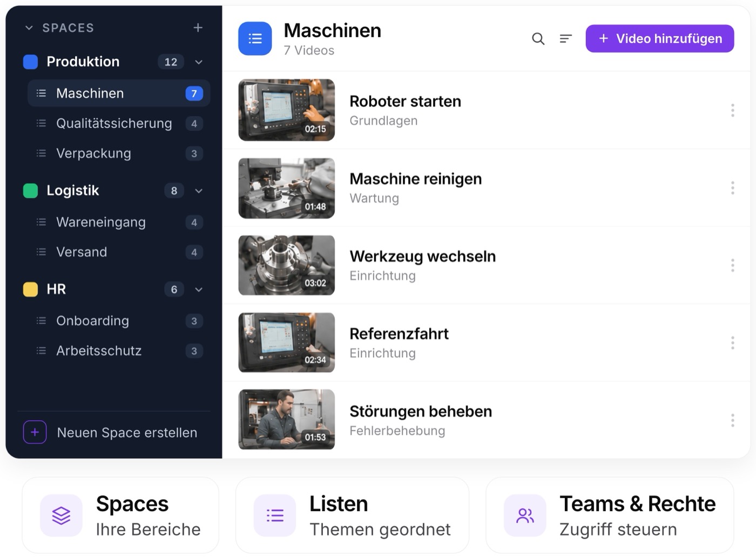Click the Logistik space name
The width and height of the screenshot is (756, 558).
73,190
